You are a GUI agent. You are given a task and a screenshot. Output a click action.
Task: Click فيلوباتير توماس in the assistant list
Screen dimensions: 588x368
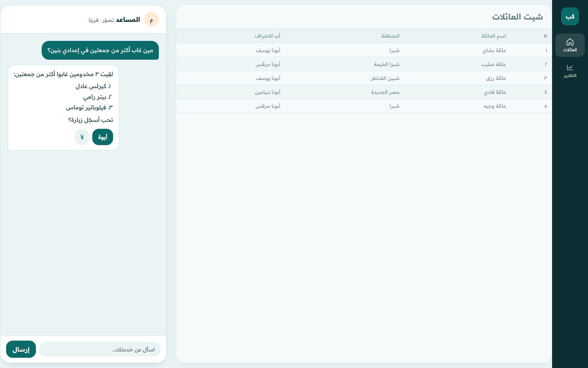pyautogui.click(x=86, y=107)
